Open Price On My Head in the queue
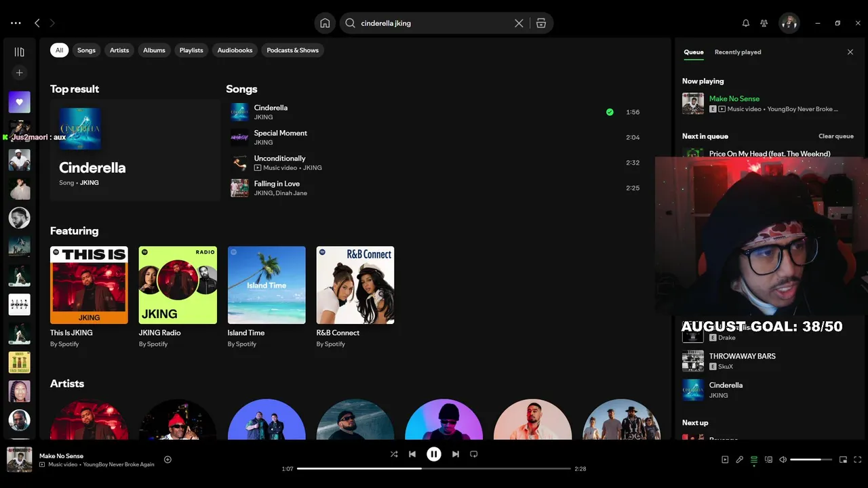This screenshot has height=488, width=868. (x=770, y=154)
